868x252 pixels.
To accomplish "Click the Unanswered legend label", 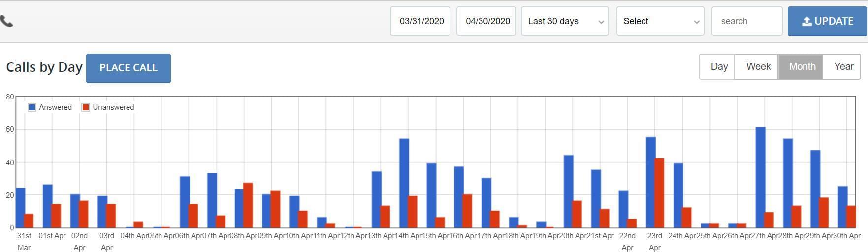I will (113, 107).
